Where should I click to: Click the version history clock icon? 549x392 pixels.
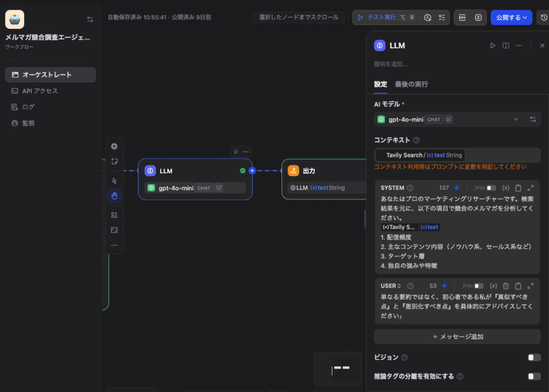coord(544,17)
